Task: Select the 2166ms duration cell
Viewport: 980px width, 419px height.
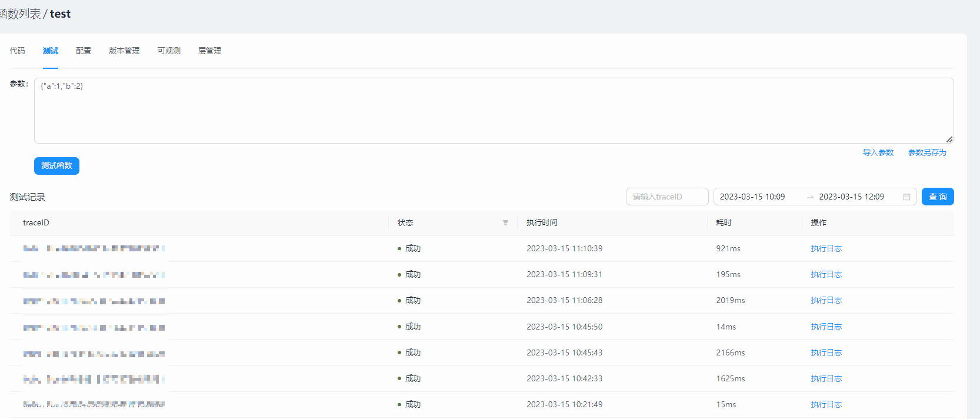Action: tap(731, 353)
